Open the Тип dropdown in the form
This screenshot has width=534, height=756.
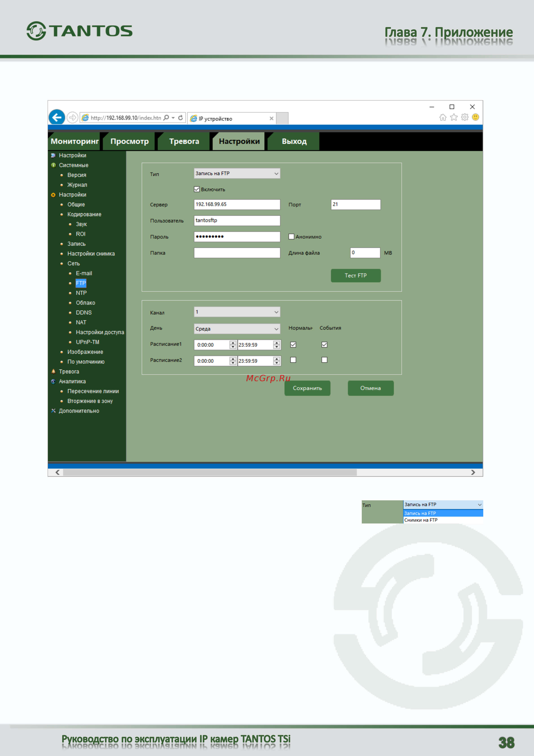tap(237, 173)
